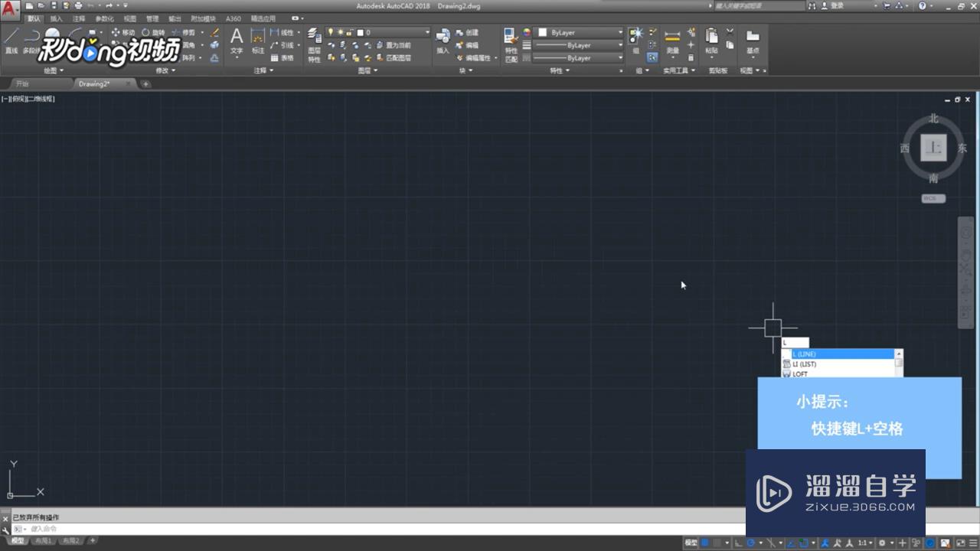Viewport: 980px width, 551px height.
Task: Toggle object snap in status bar
Action: (x=803, y=543)
